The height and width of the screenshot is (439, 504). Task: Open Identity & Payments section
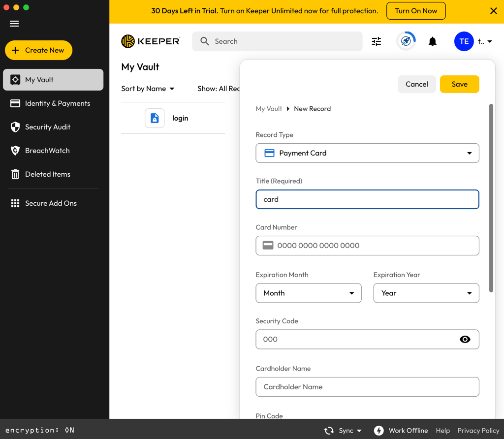(x=53, y=103)
